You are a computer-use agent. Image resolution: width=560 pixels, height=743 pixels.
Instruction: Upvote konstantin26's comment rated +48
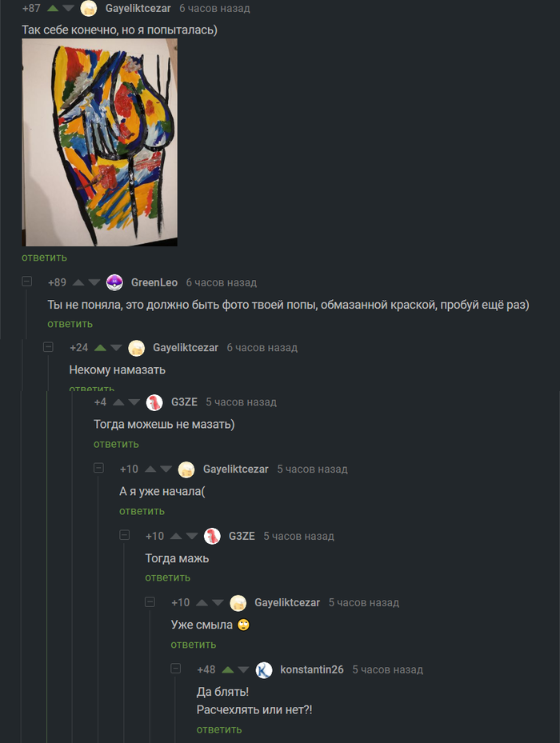click(228, 669)
